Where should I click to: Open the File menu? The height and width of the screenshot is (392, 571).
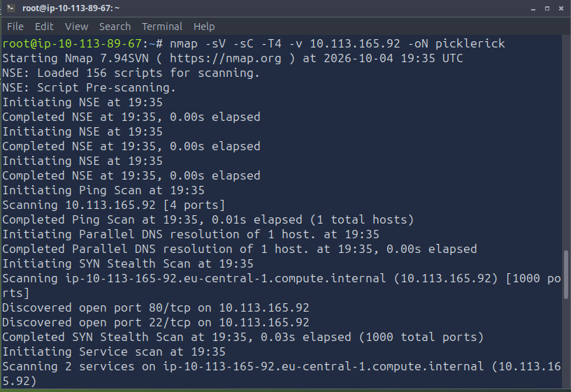15,27
